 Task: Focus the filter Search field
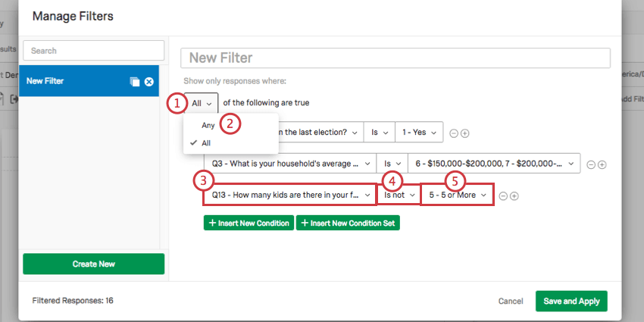tap(94, 51)
